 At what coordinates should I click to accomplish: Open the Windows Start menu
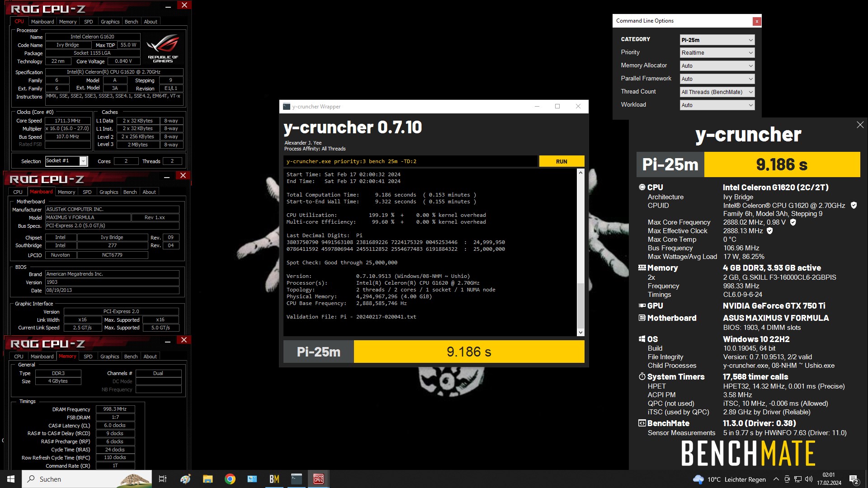click(x=11, y=479)
